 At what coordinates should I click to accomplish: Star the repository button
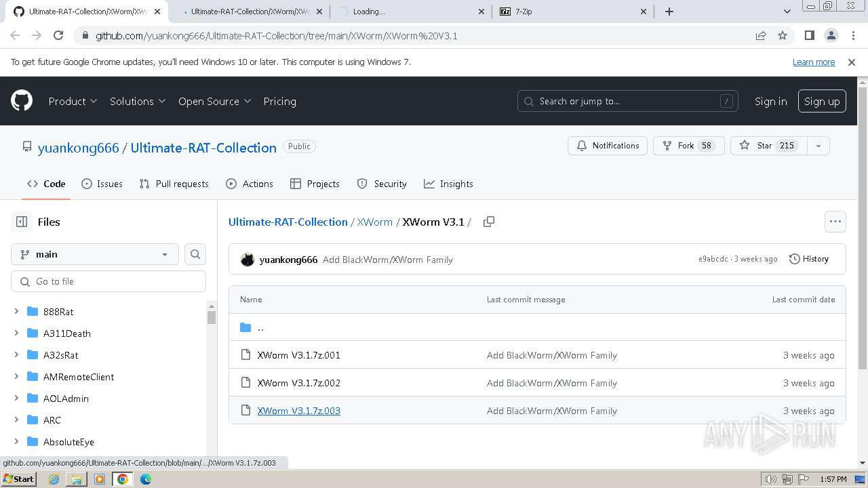click(x=768, y=146)
